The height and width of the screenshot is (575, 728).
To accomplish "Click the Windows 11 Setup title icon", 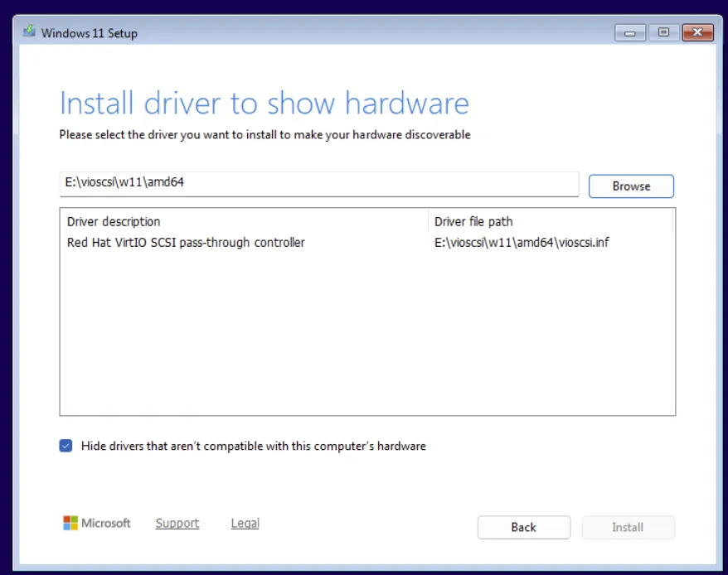I will [x=29, y=31].
